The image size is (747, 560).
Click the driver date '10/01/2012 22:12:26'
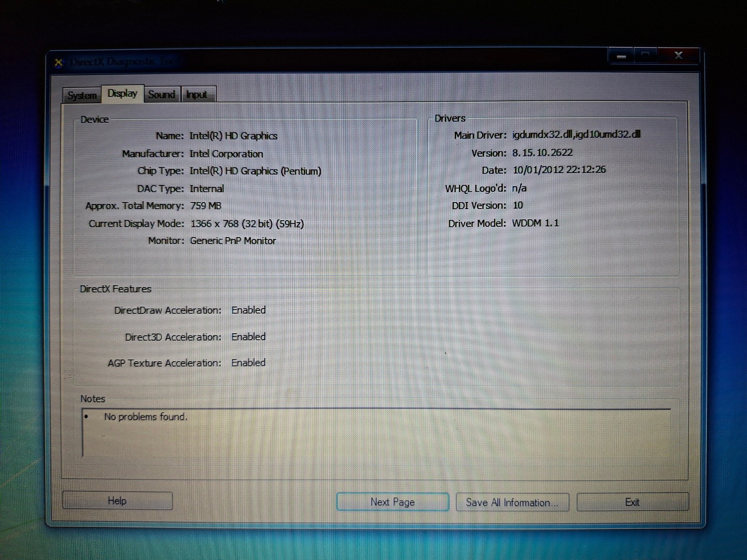pyautogui.click(x=559, y=169)
